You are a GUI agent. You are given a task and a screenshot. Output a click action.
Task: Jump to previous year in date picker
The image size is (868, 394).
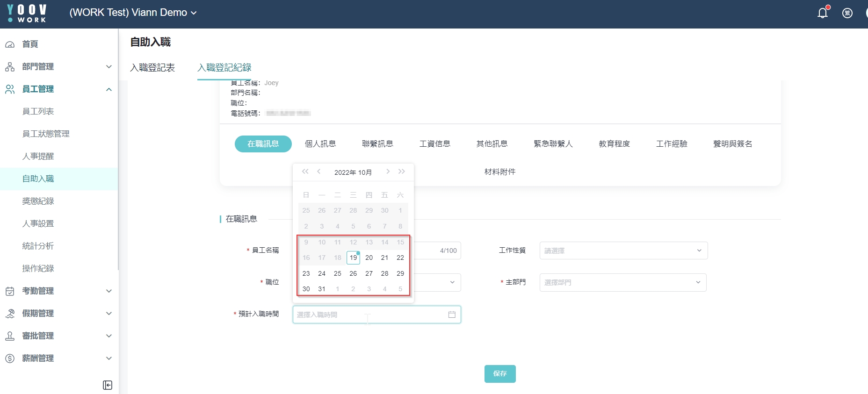[305, 172]
